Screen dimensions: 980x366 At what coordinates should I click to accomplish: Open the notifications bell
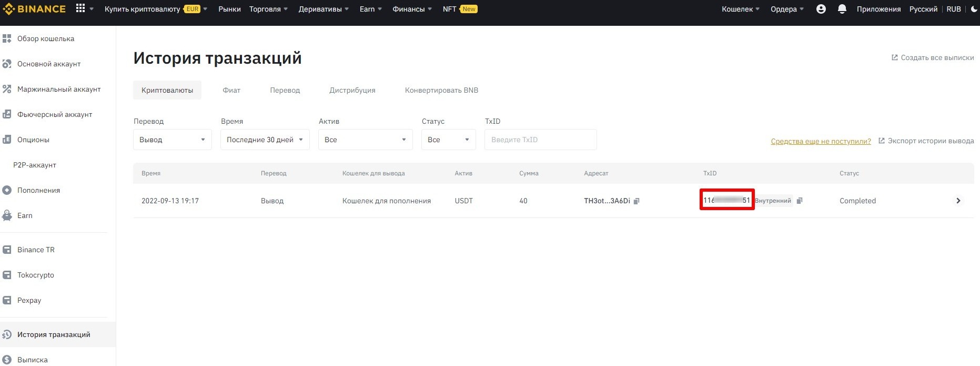[842, 9]
